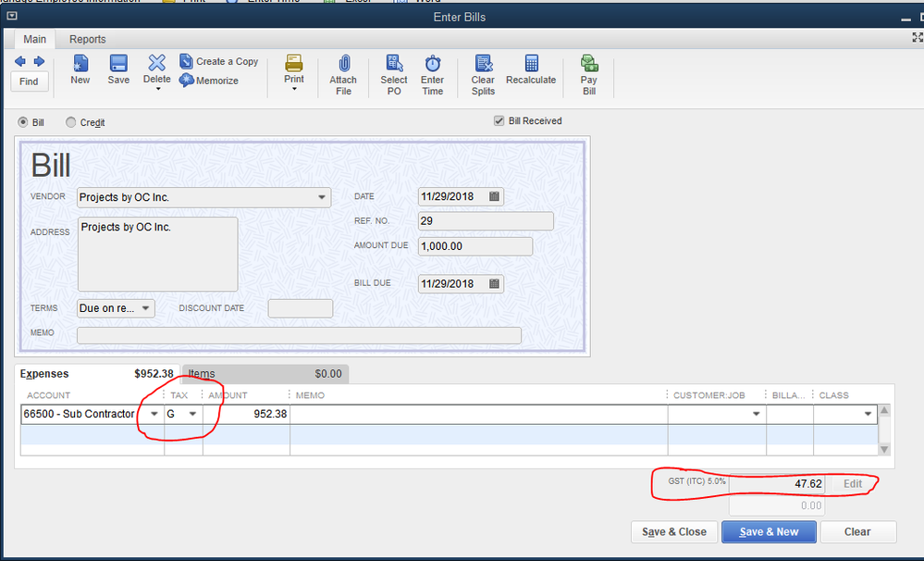This screenshot has width=924, height=561.
Task: Create a New bill from toolbar
Action: click(x=80, y=69)
